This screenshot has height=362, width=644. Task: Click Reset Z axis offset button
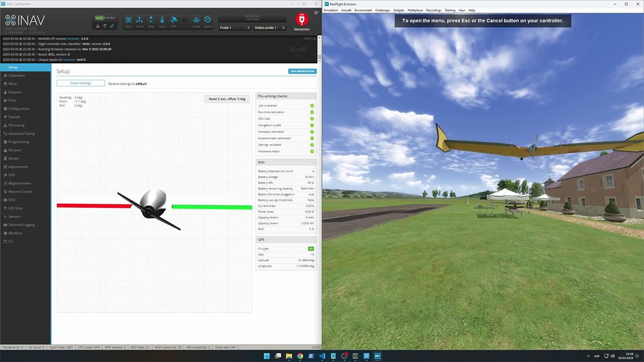[227, 99]
